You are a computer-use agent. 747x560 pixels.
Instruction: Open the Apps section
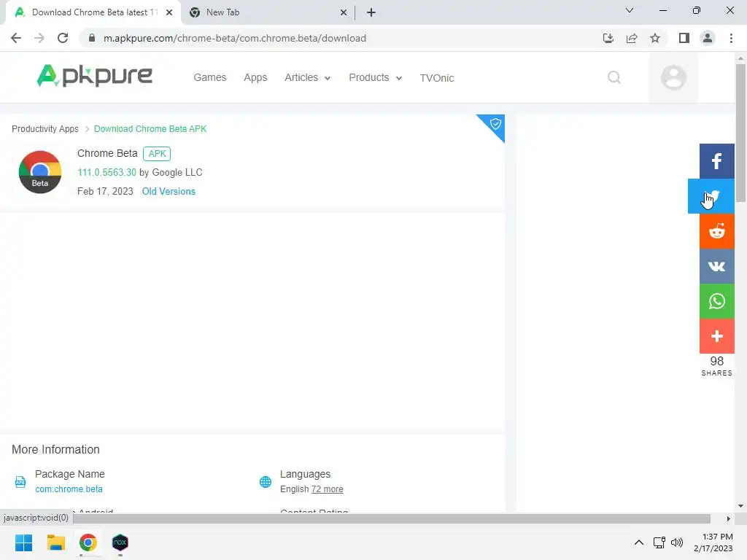255,77
